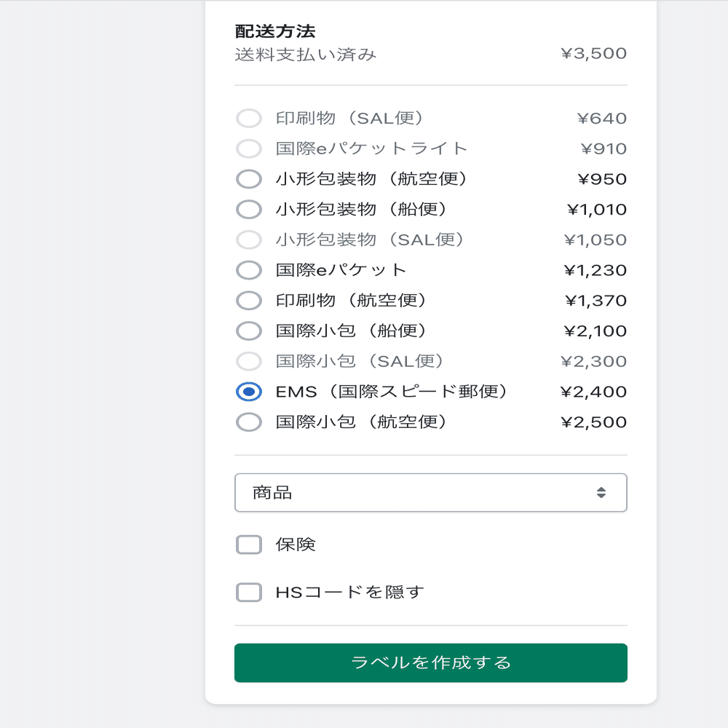Open the 商品 content type dropdown
Viewport: 728px width, 728px height.
pyautogui.click(x=431, y=493)
